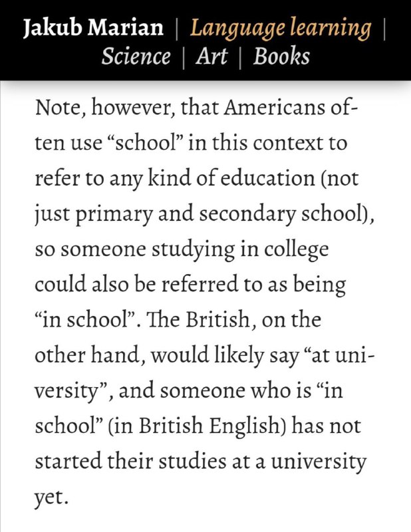Open the Jakub Marian home link

click(93, 28)
